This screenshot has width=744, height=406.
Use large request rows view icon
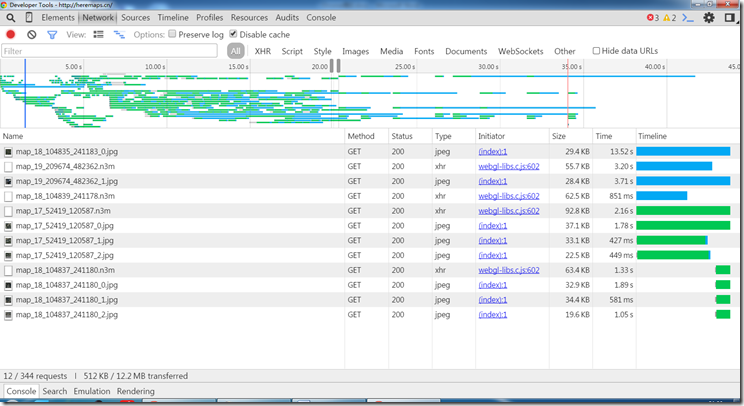click(98, 35)
